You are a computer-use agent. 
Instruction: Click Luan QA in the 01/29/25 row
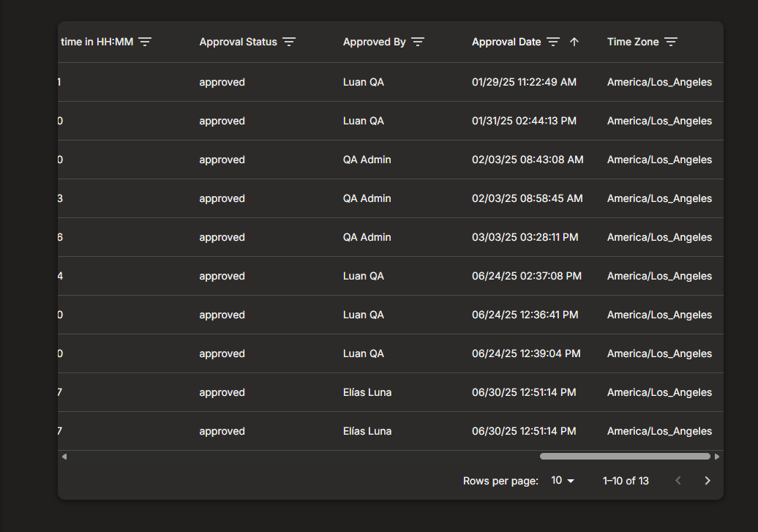(x=364, y=82)
